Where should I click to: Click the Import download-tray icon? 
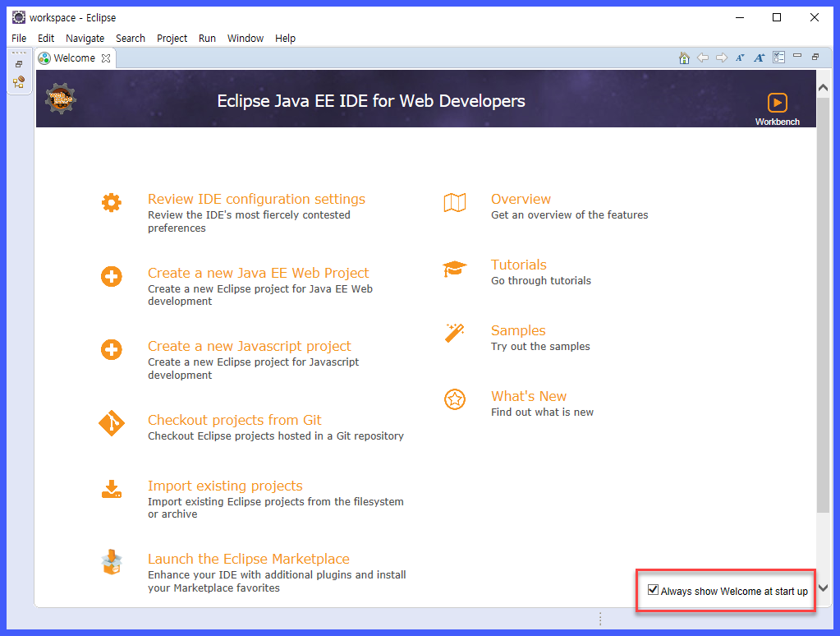tap(112, 489)
